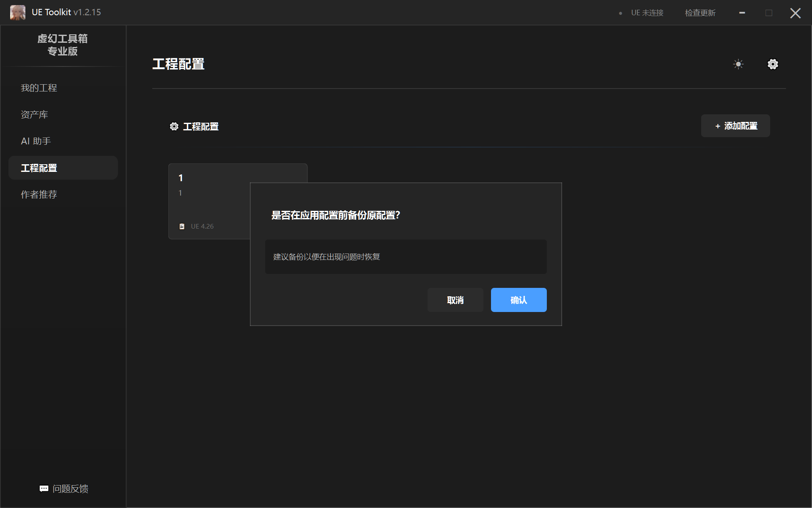The height and width of the screenshot is (508, 812).
Task: Select config card named 1
Action: point(209,202)
